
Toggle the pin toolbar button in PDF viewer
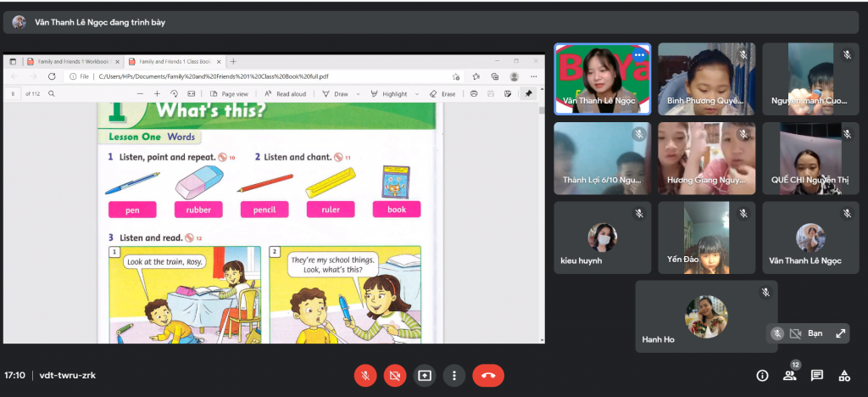pyautogui.click(x=528, y=94)
